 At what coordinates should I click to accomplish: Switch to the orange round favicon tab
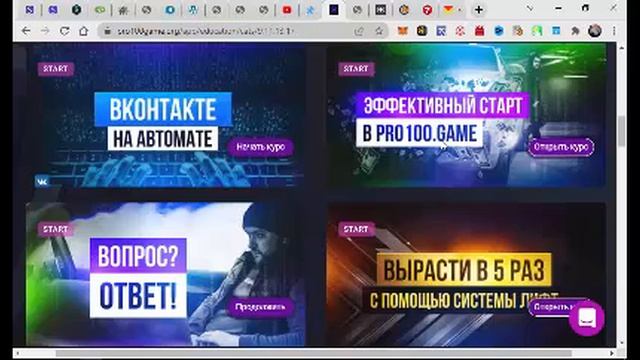click(404, 10)
